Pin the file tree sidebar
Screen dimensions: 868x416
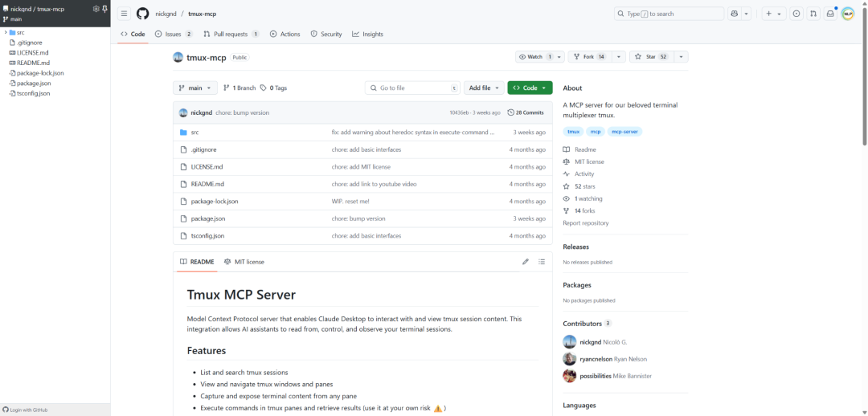(x=104, y=9)
